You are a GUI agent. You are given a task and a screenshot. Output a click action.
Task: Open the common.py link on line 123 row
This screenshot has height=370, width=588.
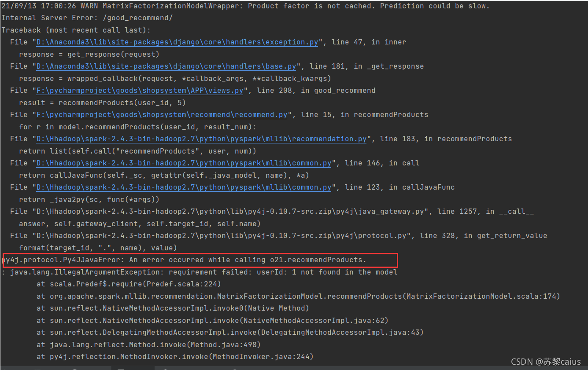tap(184, 187)
